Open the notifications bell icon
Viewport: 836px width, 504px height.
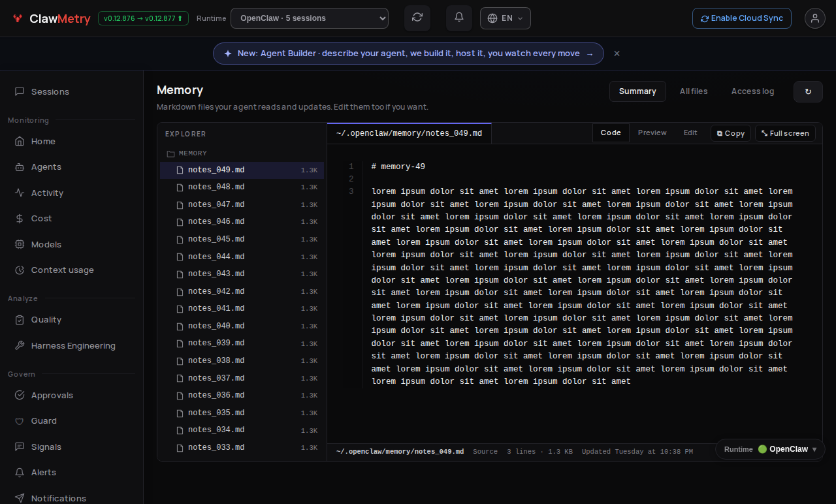459,18
